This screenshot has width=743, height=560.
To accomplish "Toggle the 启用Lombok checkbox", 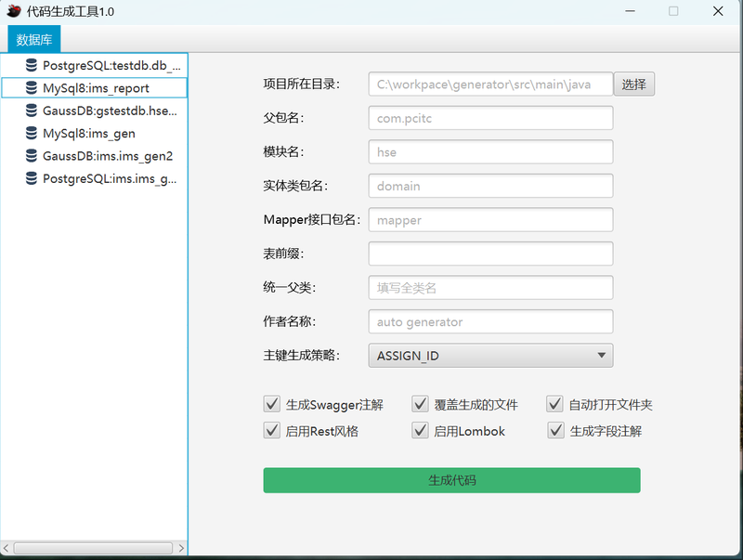I will point(421,431).
